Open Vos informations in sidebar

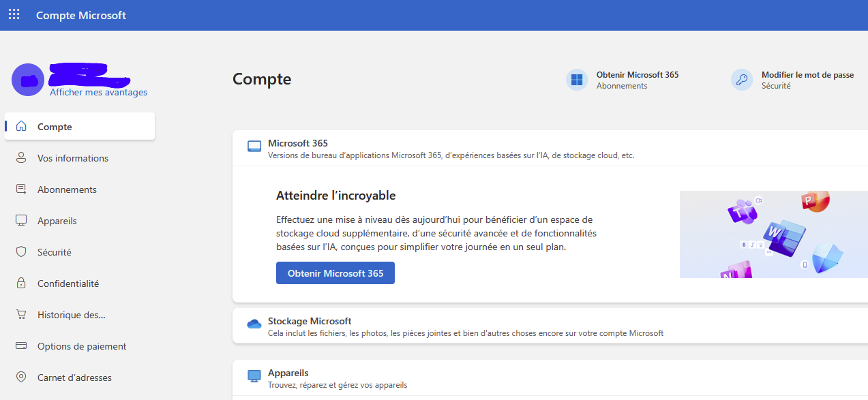pos(73,158)
